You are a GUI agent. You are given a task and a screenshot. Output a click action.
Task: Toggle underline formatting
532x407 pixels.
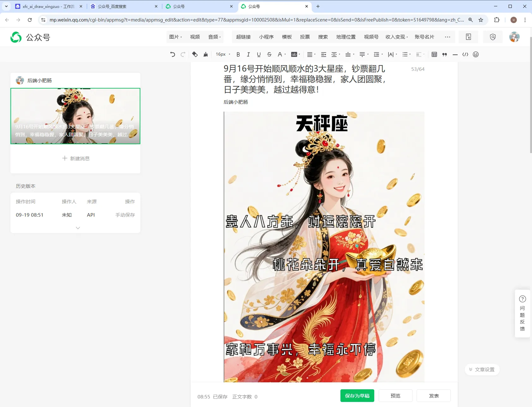(x=259, y=54)
